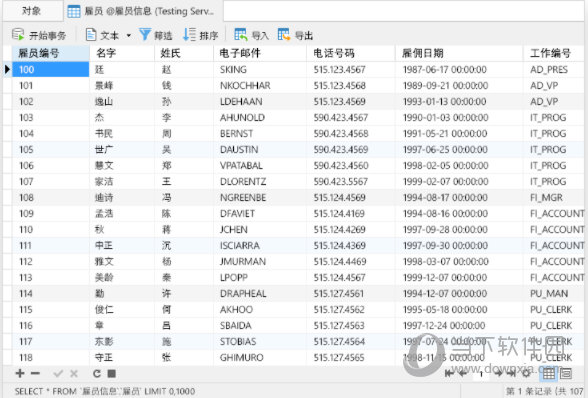
Task: Discard changes with the X icon
Action: [x=74, y=374]
